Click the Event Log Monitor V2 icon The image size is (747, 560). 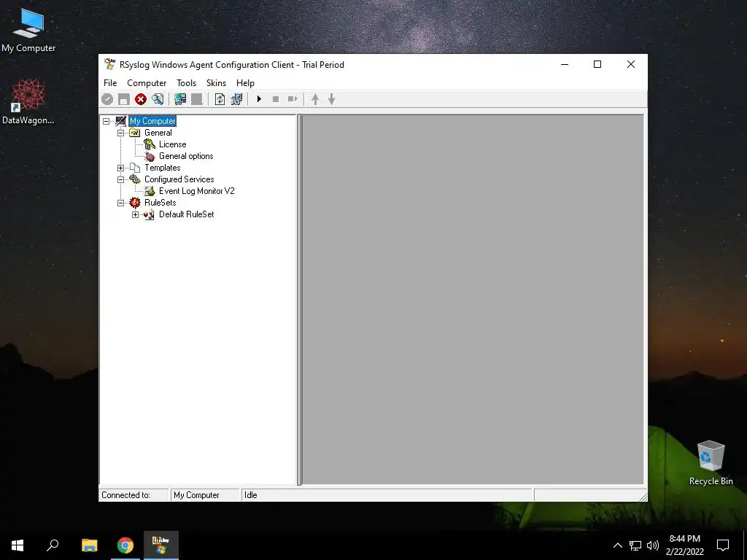pos(150,191)
